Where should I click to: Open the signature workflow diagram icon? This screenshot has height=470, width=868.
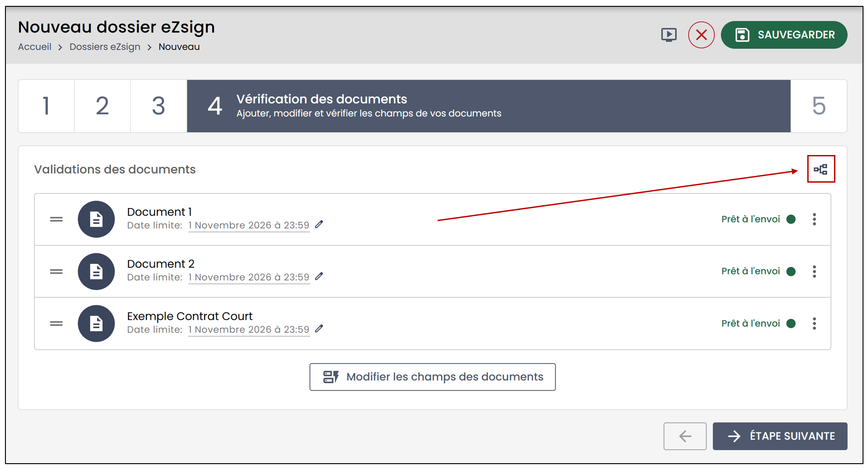pos(820,170)
